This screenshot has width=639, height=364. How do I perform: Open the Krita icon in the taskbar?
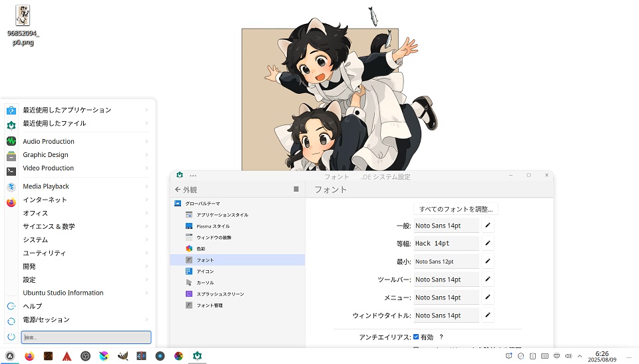pos(104,356)
